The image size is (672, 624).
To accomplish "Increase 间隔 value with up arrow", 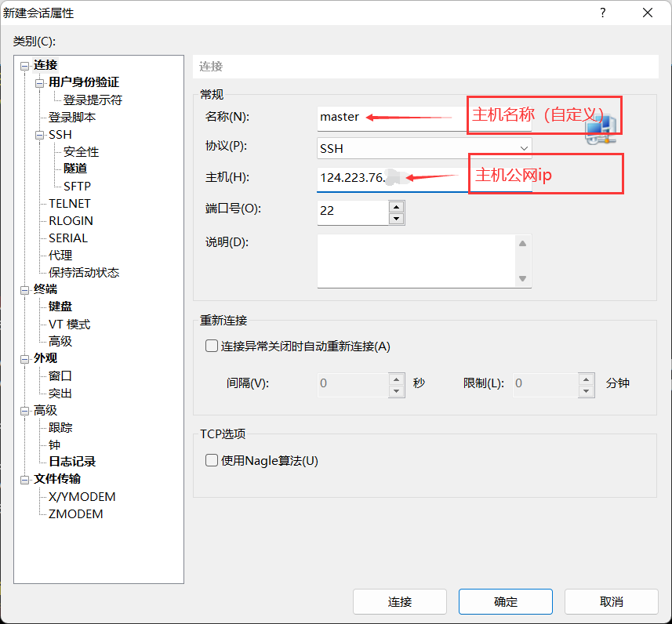I will click(397, 379).
